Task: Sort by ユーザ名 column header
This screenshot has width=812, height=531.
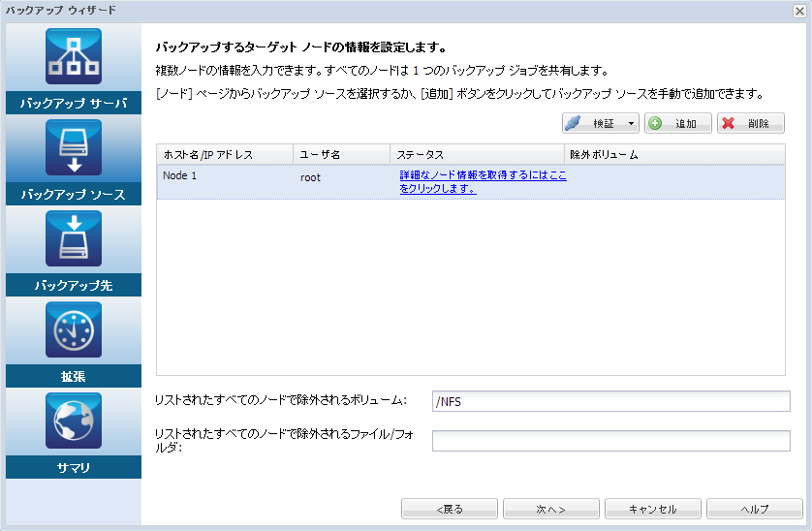Action: [342, 154]
